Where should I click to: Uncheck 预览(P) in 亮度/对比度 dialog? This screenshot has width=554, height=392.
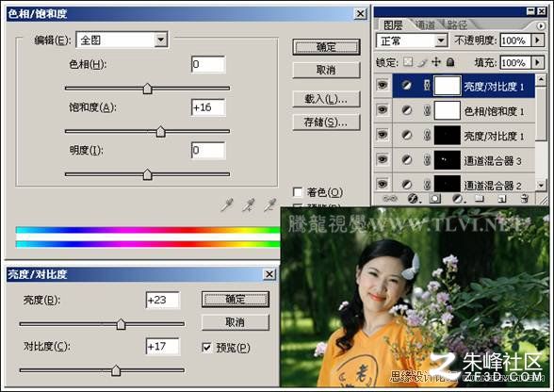click(206, 348)
